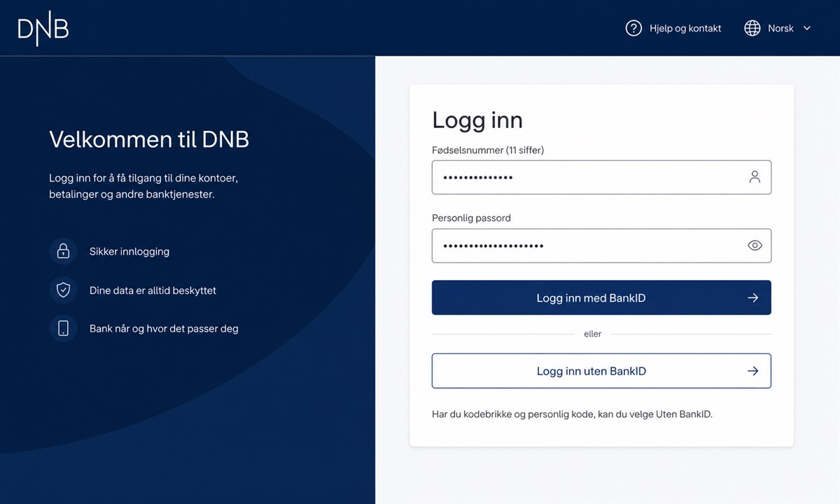The image size is (840, 504).
Task: Click the kodebrikke help text
Action: click(x=572, y=414)
